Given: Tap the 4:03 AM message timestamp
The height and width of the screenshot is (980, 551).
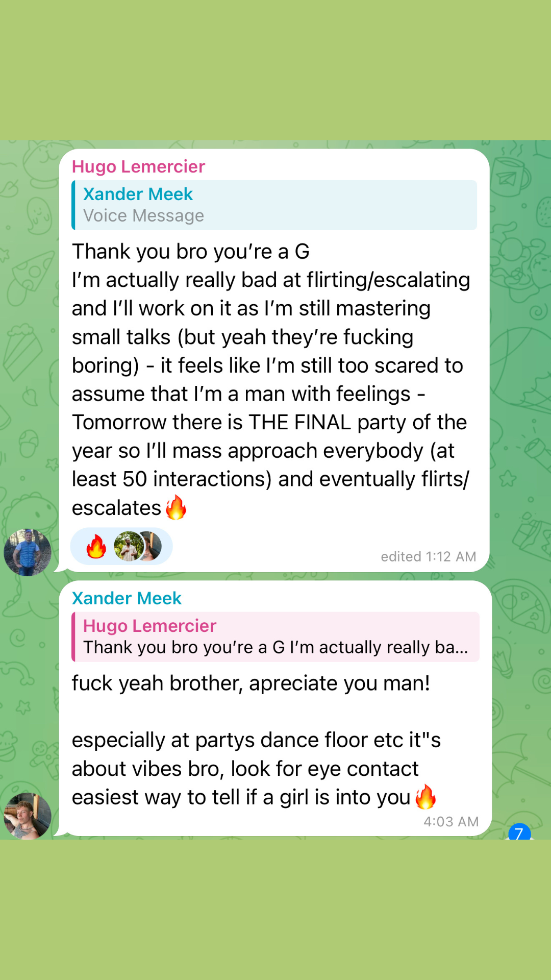Looking at the screenshot, I should 451,821.
